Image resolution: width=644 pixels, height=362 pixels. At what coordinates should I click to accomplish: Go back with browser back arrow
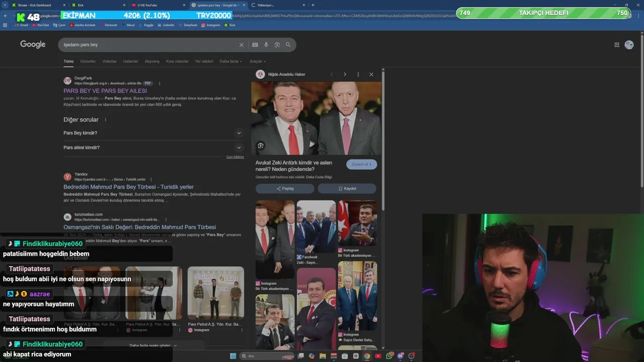[6, 16]
